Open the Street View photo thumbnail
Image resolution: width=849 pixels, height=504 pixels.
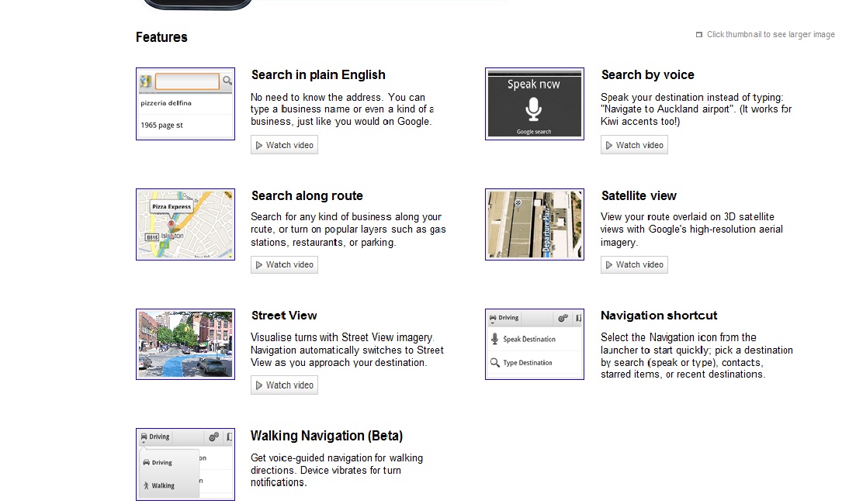point(185,344)
